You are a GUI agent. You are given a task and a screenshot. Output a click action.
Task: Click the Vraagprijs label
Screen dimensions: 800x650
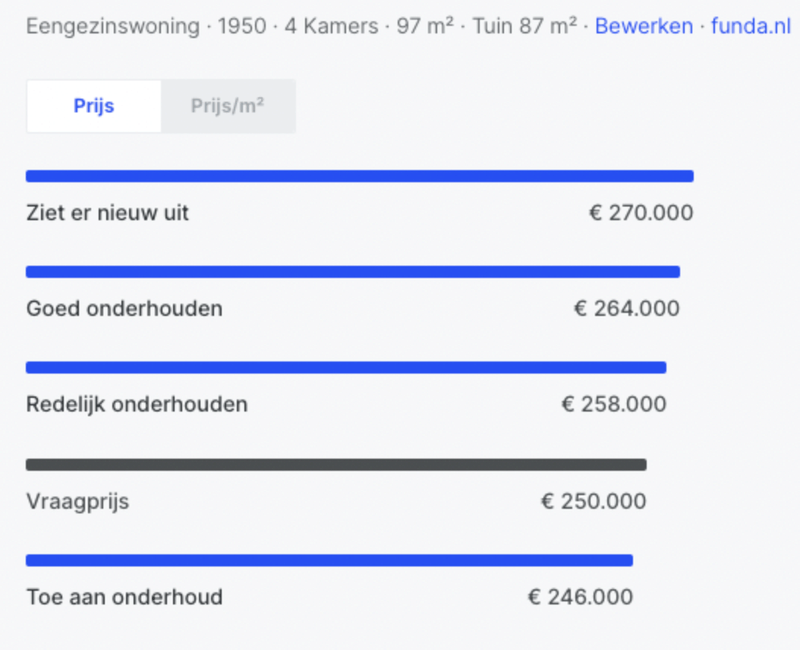[77, 501]
